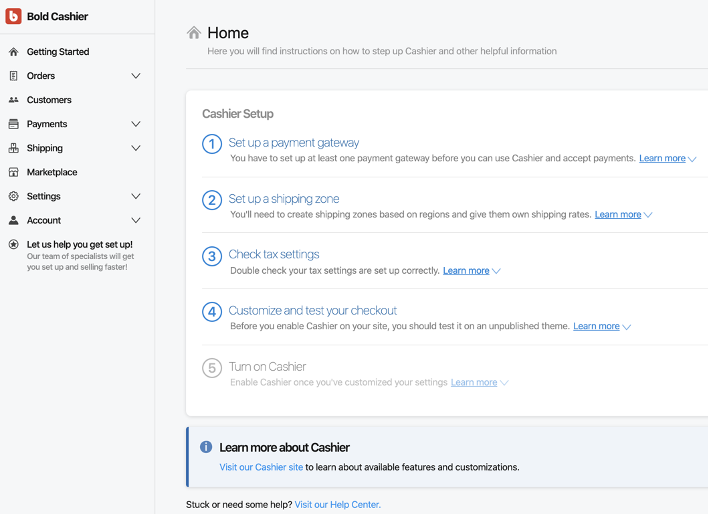
Task: Click the Customers people icon
Action: pos(14,100)
